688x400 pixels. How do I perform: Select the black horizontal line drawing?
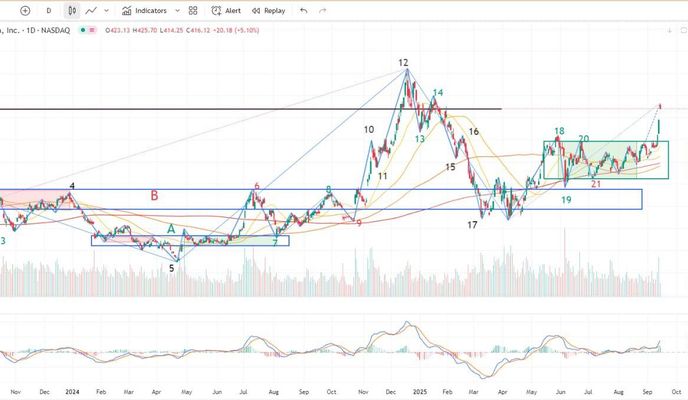click(250, 108)
